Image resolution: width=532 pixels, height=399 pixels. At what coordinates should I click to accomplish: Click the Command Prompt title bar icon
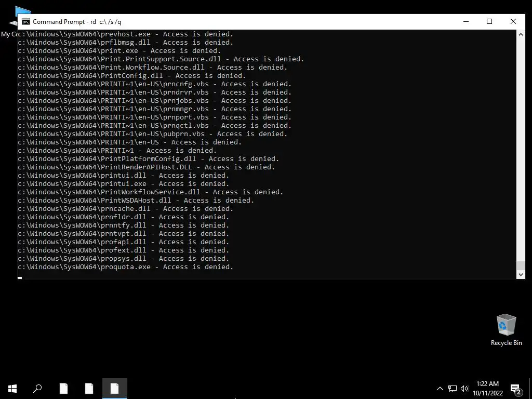pyautogui.click(x=26, y=22)
